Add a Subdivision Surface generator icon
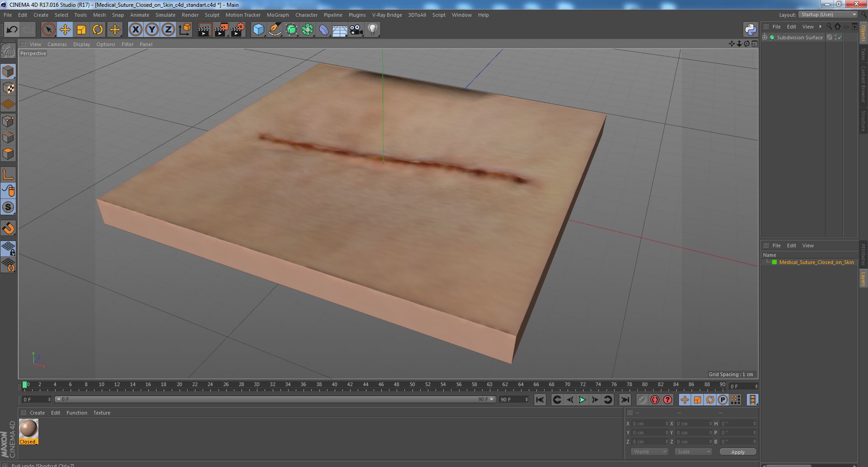This screenshot has width=868, height=467. [291, 30]
